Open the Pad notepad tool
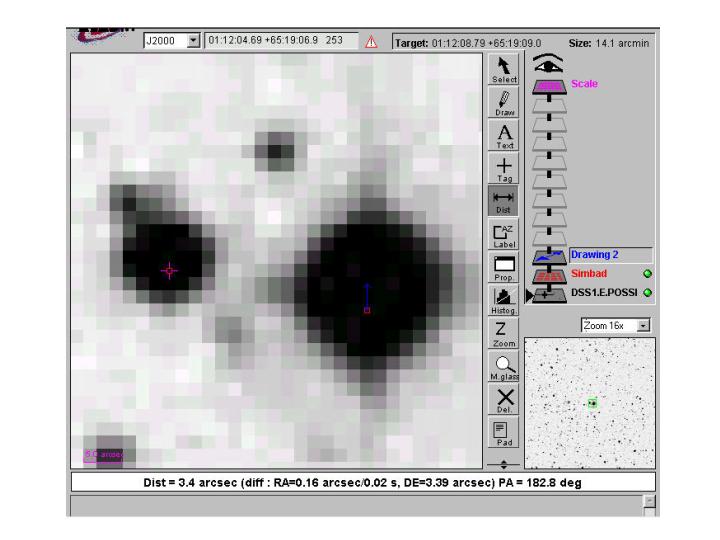 (505, 432)
